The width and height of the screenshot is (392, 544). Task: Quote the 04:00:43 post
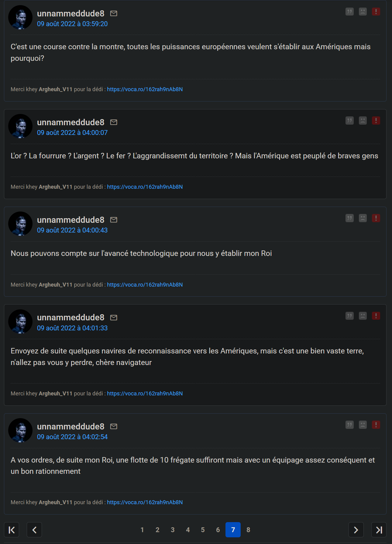point(349,218)
